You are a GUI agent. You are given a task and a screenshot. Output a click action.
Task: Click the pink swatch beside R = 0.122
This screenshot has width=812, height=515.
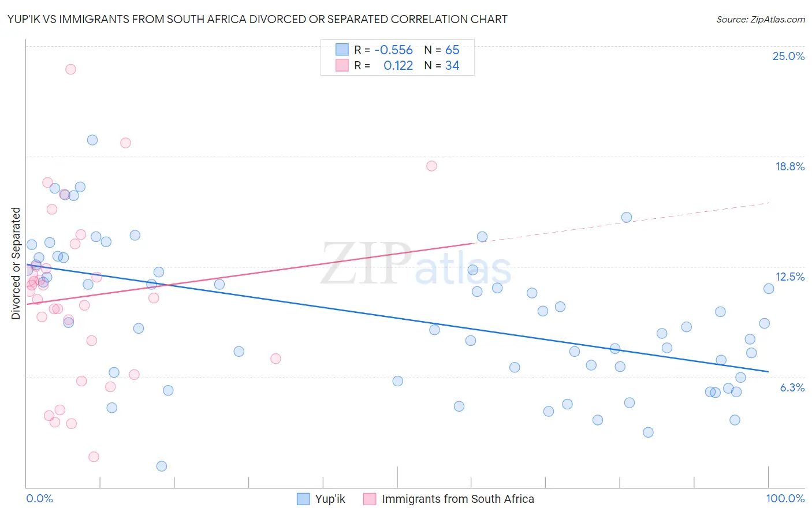pyautogui.click(x=342, y=66)
